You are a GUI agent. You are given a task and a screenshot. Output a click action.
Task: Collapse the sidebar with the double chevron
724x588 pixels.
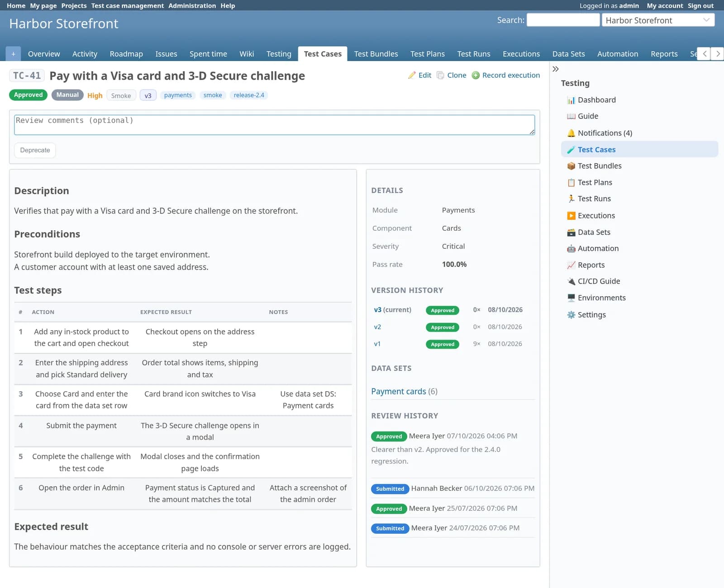pyautogui.click(x=556, y=69)
